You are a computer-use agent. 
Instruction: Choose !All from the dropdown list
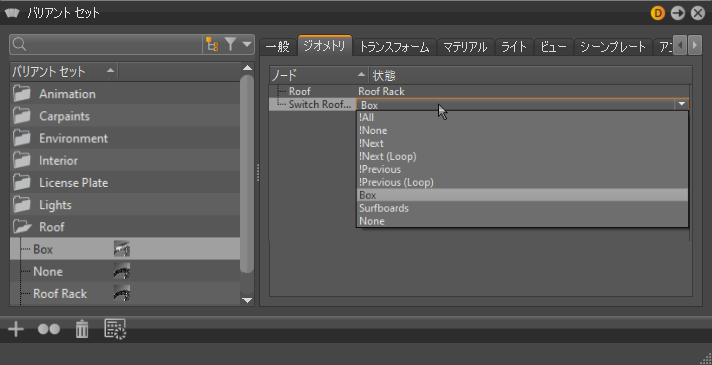point(522,118)
